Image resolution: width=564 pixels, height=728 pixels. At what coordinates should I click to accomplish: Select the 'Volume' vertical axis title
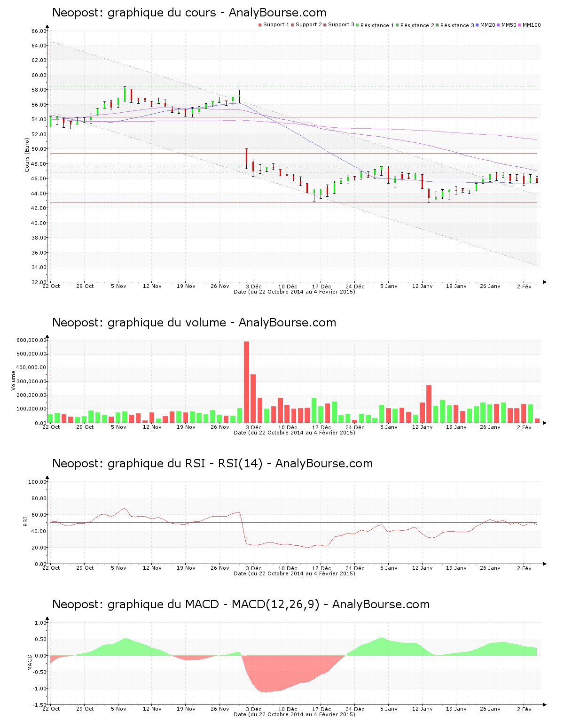(13, 380)
